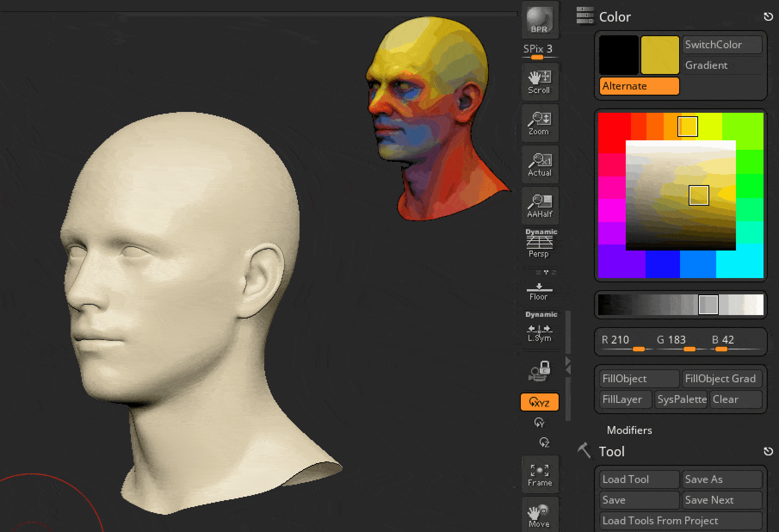Click Load Tools From Project
The width and height of the screenshot is (779, 532).
point(680,521)
